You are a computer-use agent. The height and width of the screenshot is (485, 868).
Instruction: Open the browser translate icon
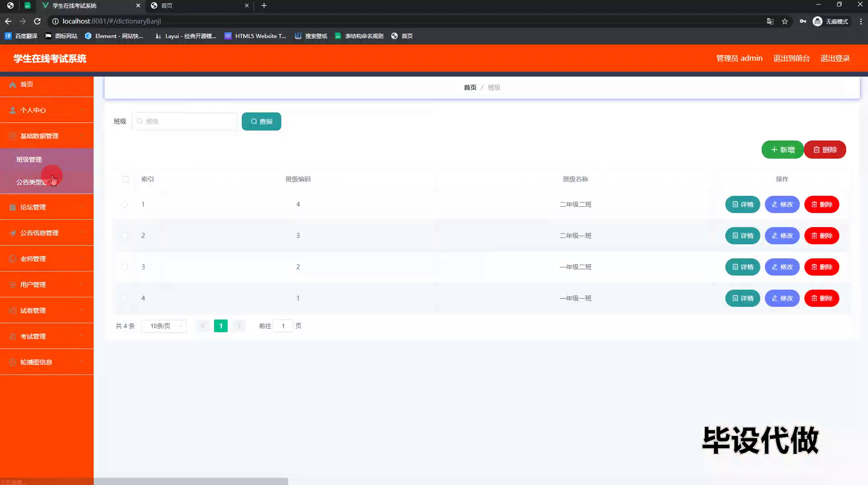tap(770, 21)
